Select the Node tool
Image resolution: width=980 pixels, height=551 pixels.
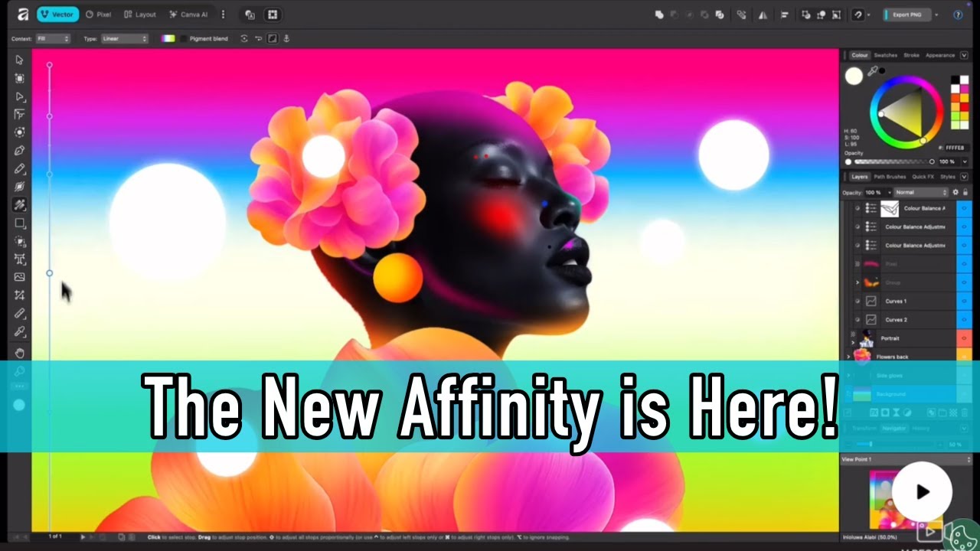point(20,96)
